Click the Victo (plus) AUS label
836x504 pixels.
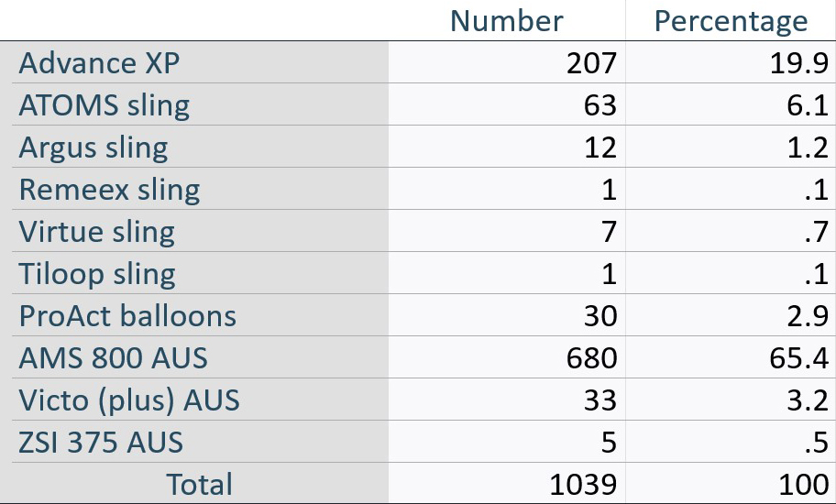129,400
